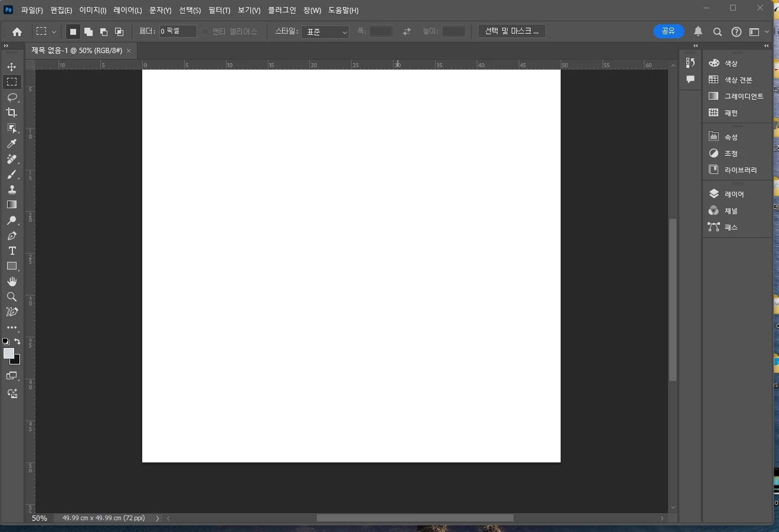
Task: Expand the toolbar with double arrows
Action: (x=6, y=45)
